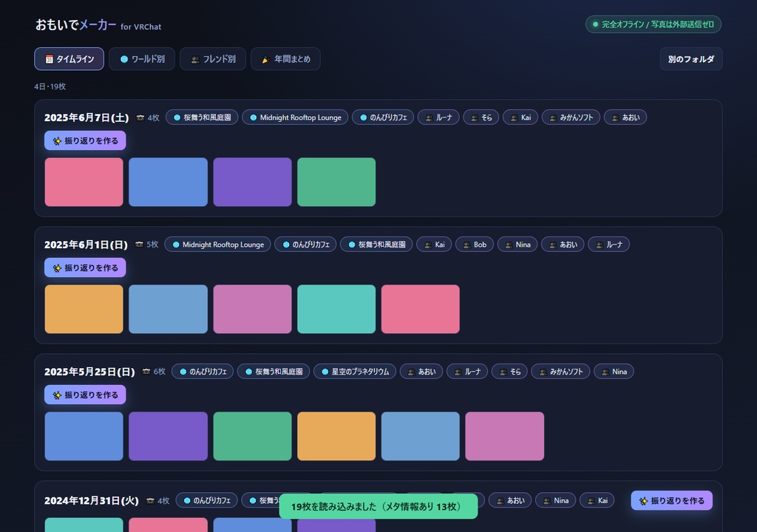
Task: Open the pink photo in June 7 row
Action: click(84, 182)
